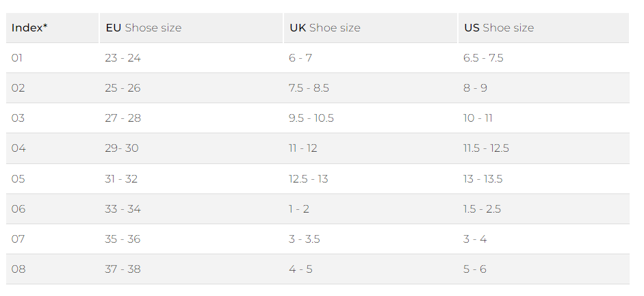The height and width of the screenshot is (296, 644).
Task: Select EU size 29- 30 cell
Action: pos(123,148)
